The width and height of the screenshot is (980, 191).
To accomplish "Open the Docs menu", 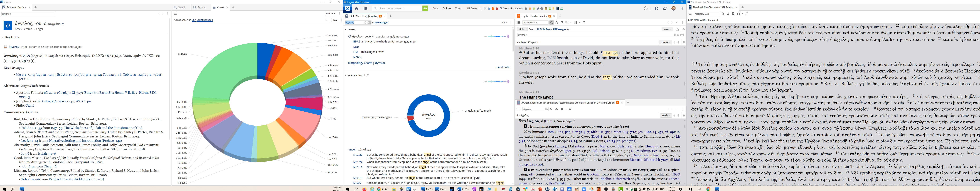I will coord(435,8).
